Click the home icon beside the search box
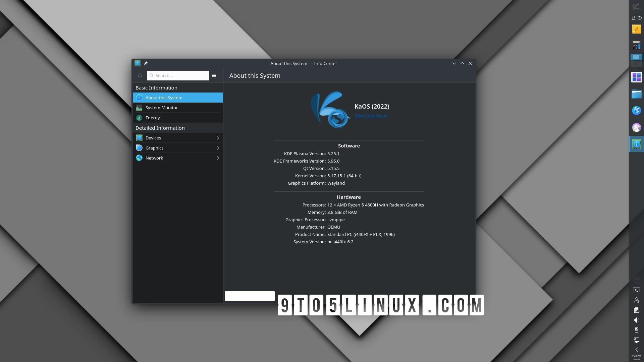Image resolution: width=644 pixels, height=362 pixels. [x=140, y=75]
